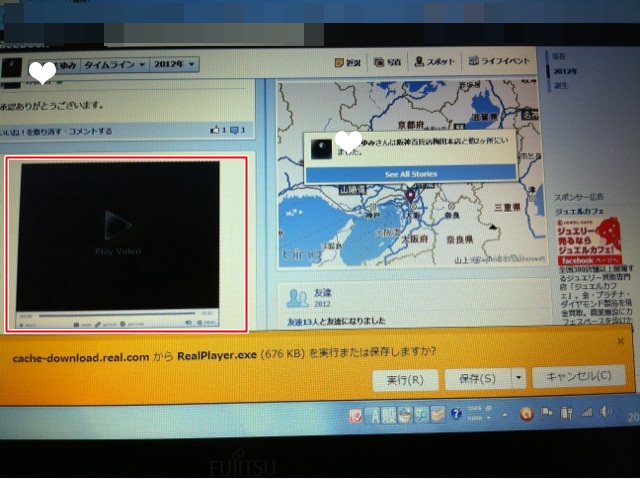Open the 2012年 year dropdown
Viewport: 640px width, 479px height.
pos(174,64)
